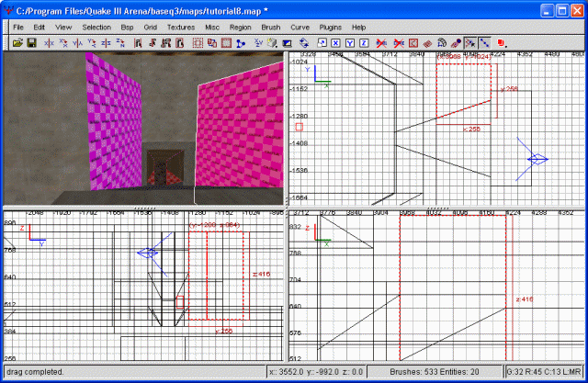
Task: Change views with the XYZ icon
Action: 258,43
